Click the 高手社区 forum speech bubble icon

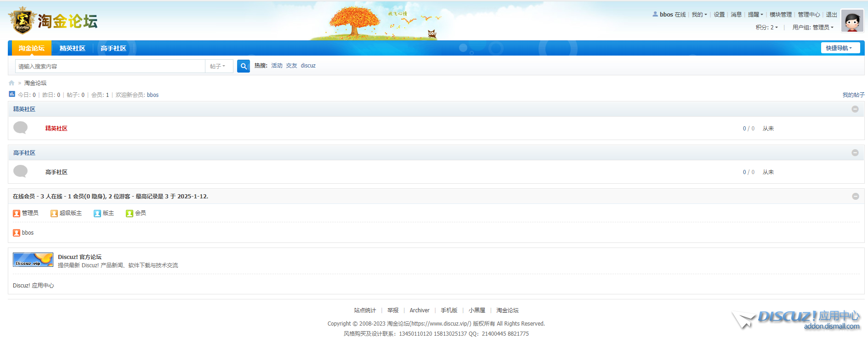[x=21, y=171]
